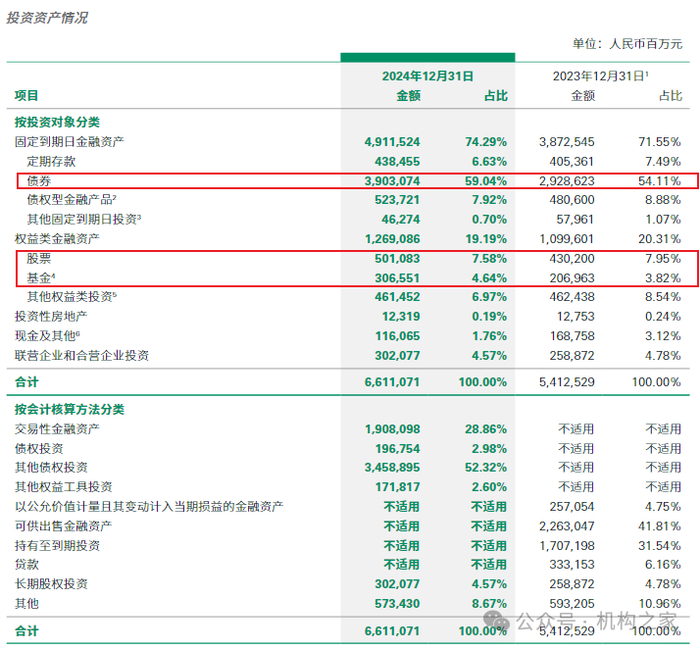The width and height of the screenshot is (700, 650).
Task: Click the 2023 amount 257,054
Action: click(x=571, y=507)
